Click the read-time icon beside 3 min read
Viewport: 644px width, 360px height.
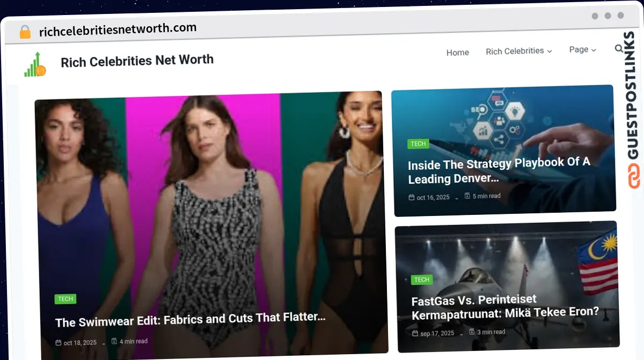click(472, 332)
